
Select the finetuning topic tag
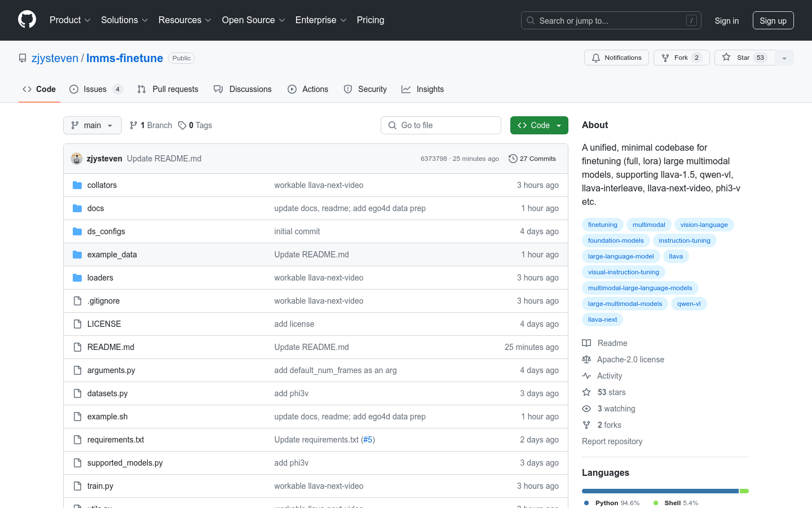(x=602, y=225)
